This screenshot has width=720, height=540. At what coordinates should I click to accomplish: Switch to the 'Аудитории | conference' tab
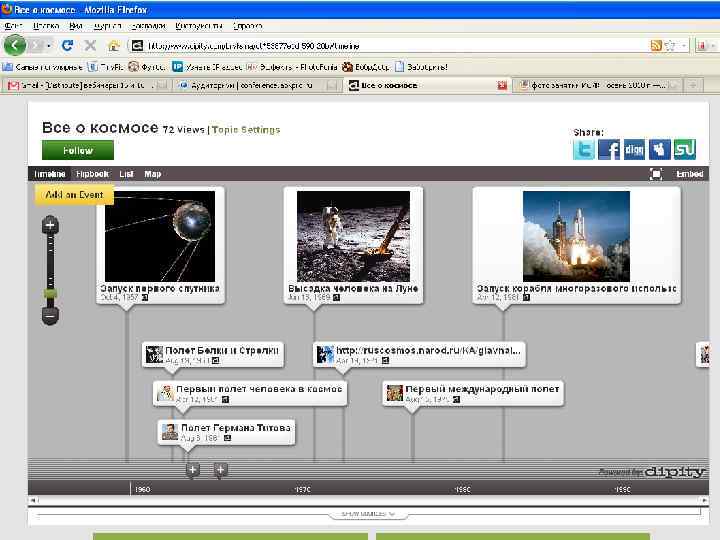(259, 85)
